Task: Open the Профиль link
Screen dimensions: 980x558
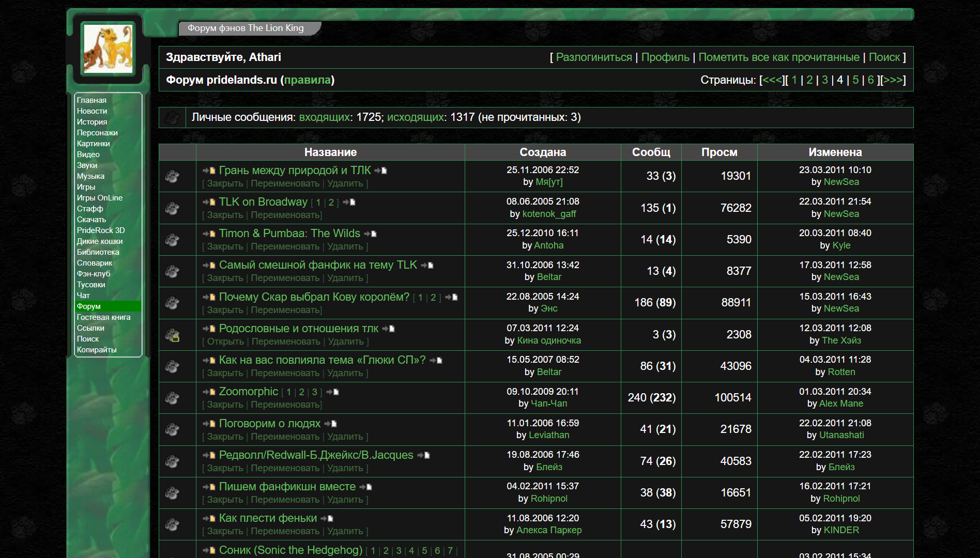Action: tap(665, 57)
